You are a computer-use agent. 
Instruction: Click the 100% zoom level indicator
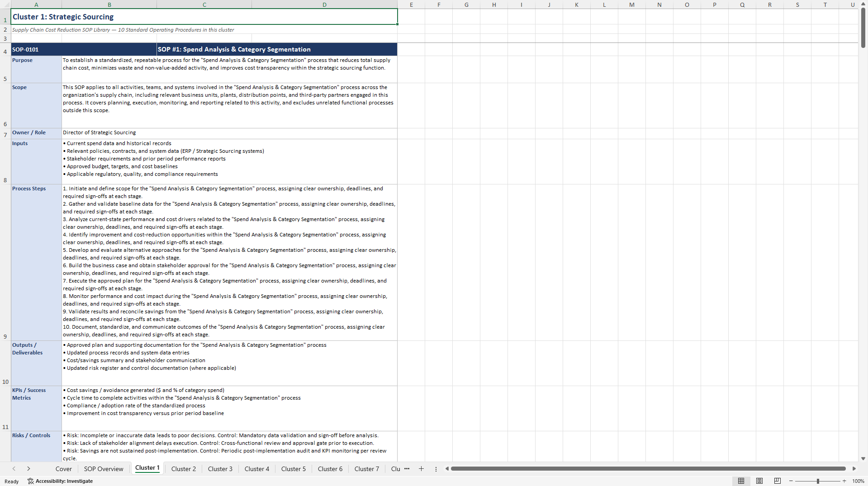coord(858,481)
